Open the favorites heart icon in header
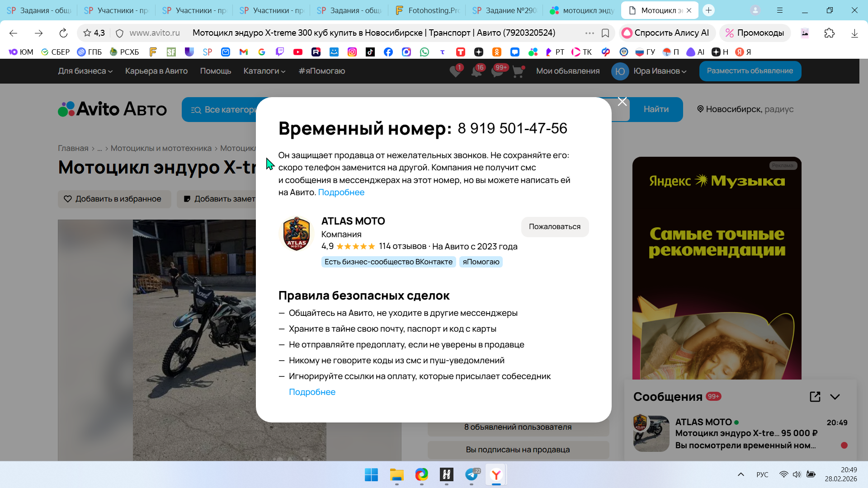The width and height of the screenshot is (868, 488). coord(455,71)
